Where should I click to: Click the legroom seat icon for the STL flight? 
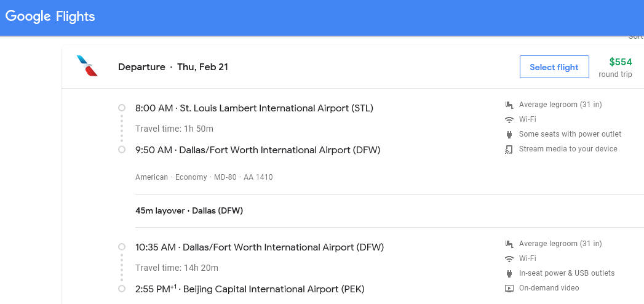509,105
